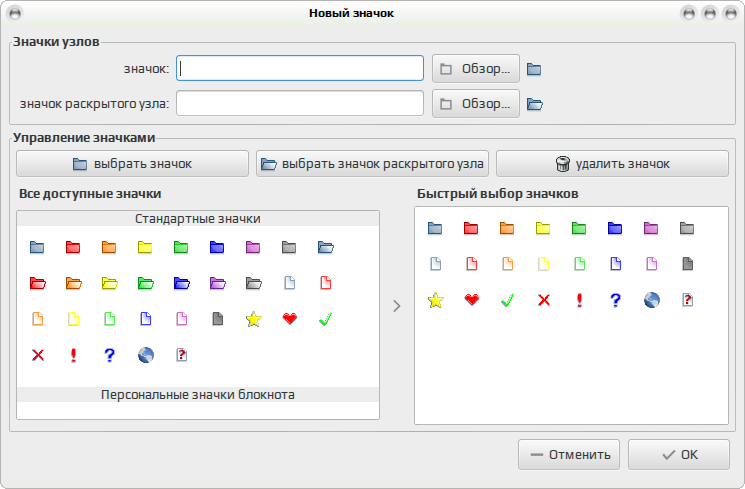Browse for expanded-node icon with second Обзор button
The height and width of the screenshot is (489, 745).
[x=476, y=104]
